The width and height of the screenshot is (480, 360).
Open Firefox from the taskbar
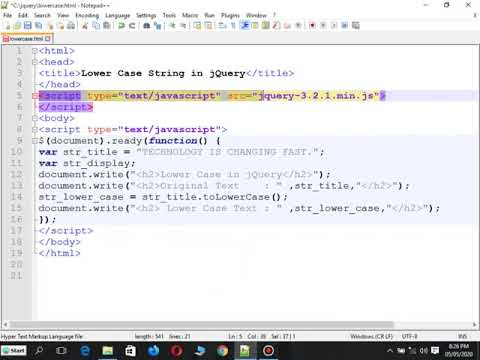click(x=153, y=351)
